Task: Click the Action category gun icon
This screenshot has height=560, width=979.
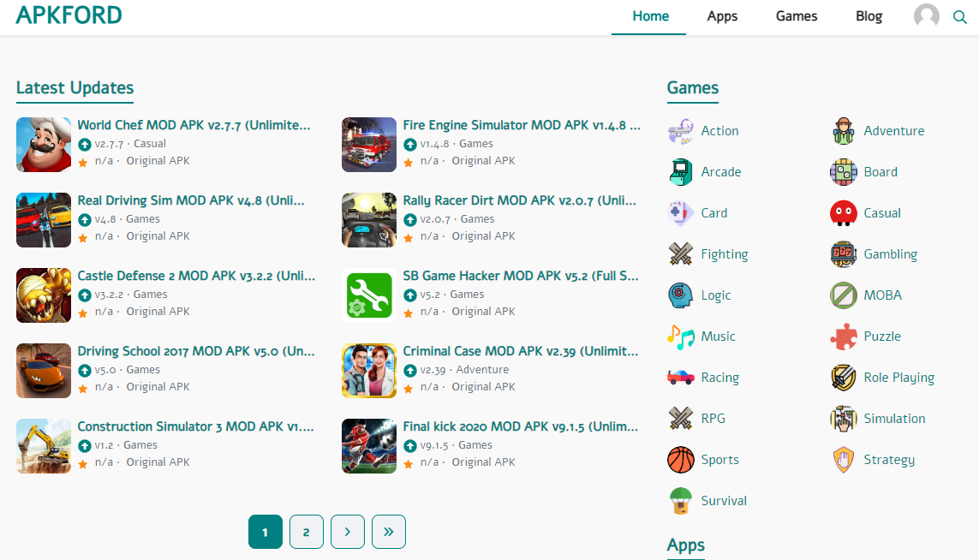Action: pyautogui.click(x=681, y=131)
